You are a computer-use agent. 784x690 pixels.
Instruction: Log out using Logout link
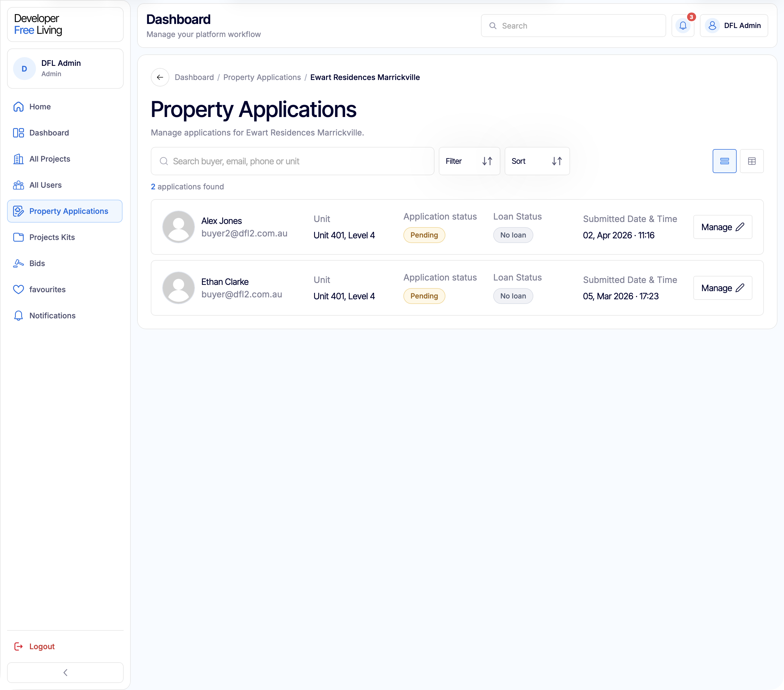35,646
